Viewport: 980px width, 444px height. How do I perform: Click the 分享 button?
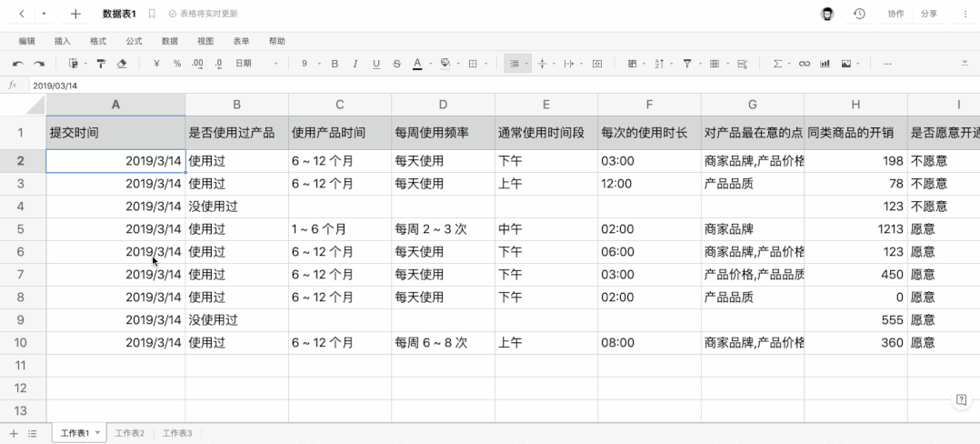tap(929, 14)
